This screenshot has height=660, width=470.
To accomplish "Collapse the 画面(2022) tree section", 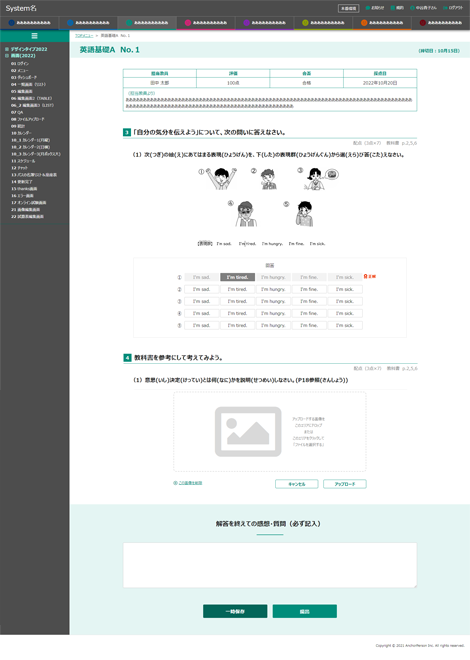I will (7, 56).
